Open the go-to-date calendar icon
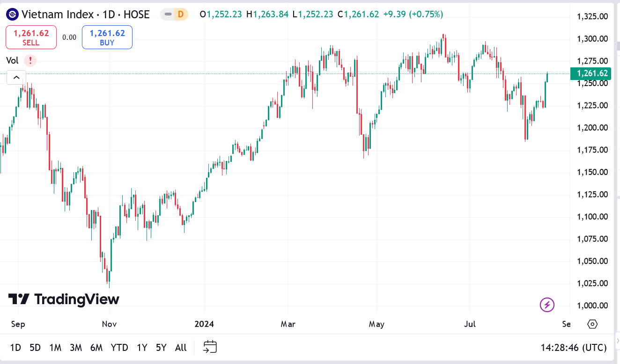Viewport: 620px width, 364px height. coord(210,347)
